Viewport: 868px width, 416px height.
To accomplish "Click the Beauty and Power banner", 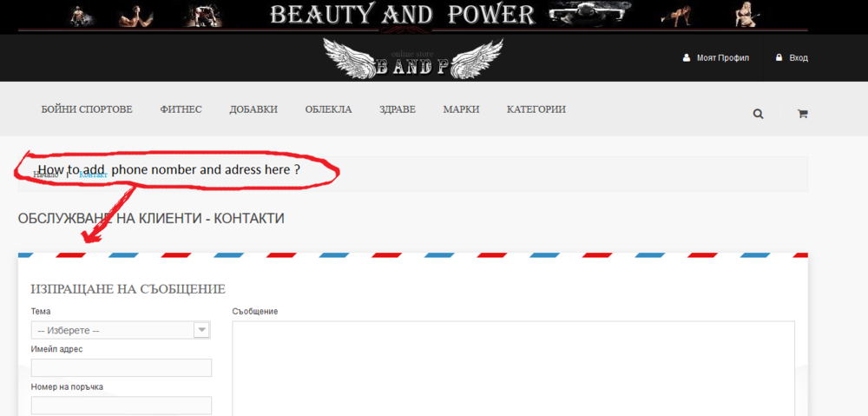I will tap(413, 15).
